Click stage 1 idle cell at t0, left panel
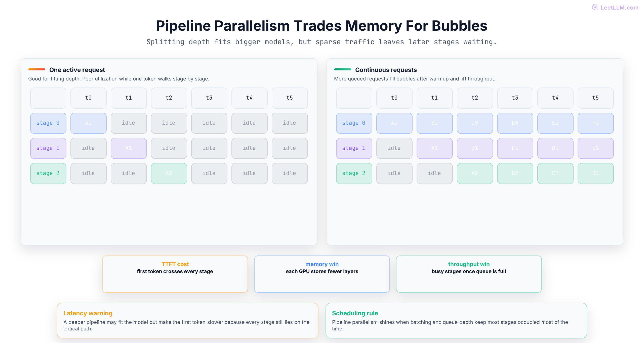644x343 pixels. pyautogui.click(x=89, y=148)
